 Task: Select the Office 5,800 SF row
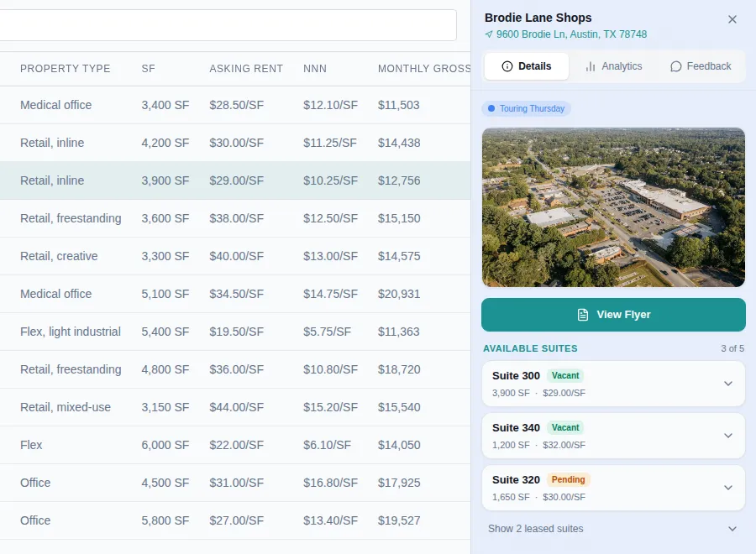point(235,520)
